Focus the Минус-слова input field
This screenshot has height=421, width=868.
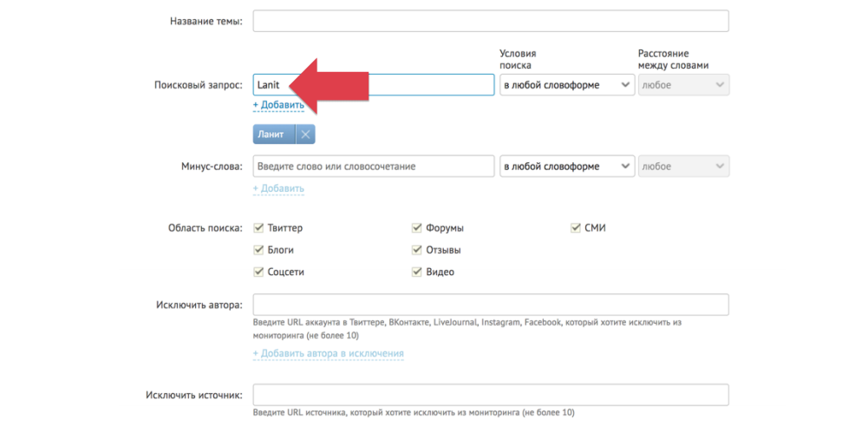coord(374,166)
